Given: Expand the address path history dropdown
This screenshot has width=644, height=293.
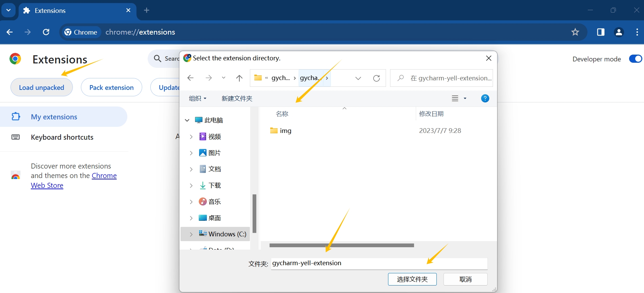Looking at the screenshot, I should [x=358, y=78].
